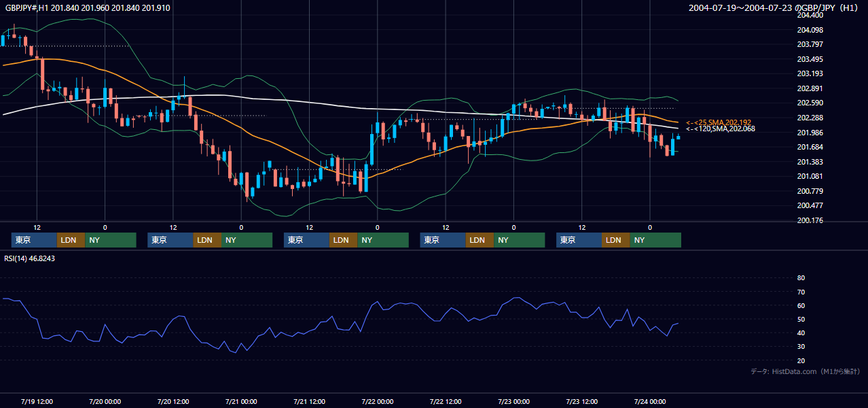Click RSI scale value 70
The height and width of the screenshot is (408, 868).
coord(801,292)
